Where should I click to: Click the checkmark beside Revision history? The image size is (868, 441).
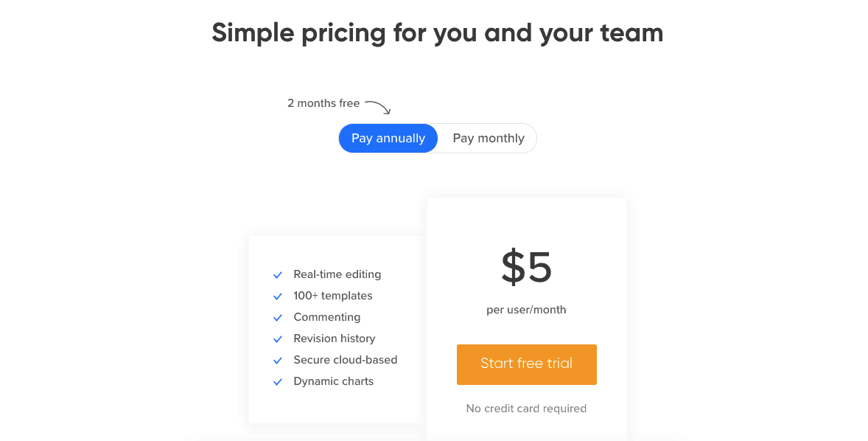tap(278, 339)
